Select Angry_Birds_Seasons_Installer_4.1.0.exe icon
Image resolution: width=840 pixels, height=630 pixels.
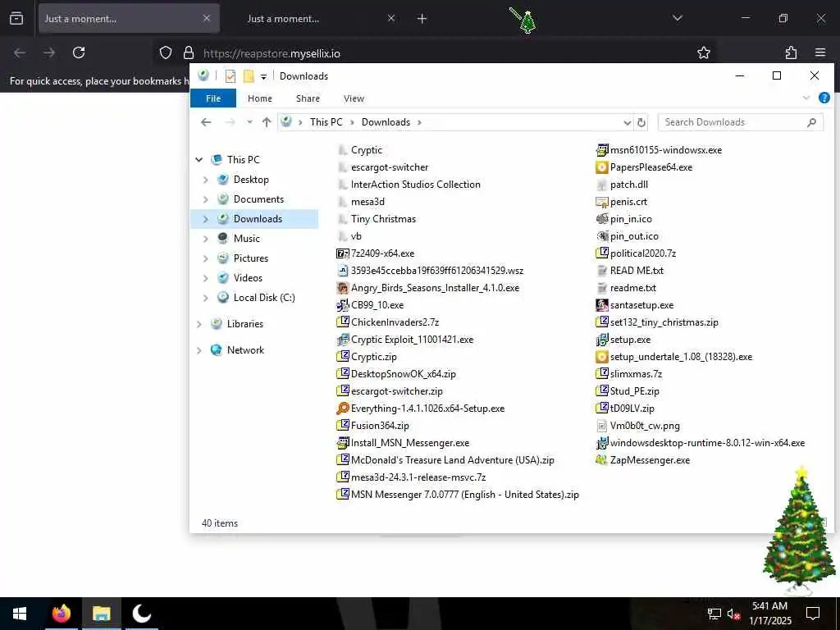tap(342, 288)
